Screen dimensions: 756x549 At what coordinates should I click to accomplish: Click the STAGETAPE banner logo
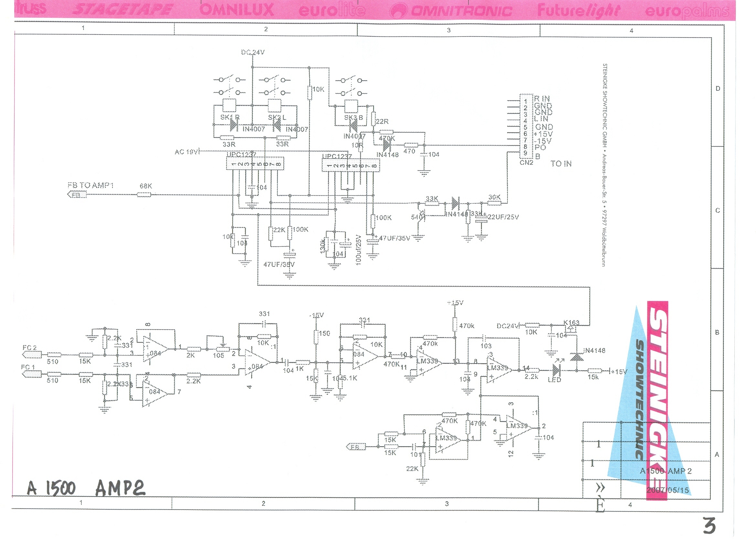pos(122,10)
